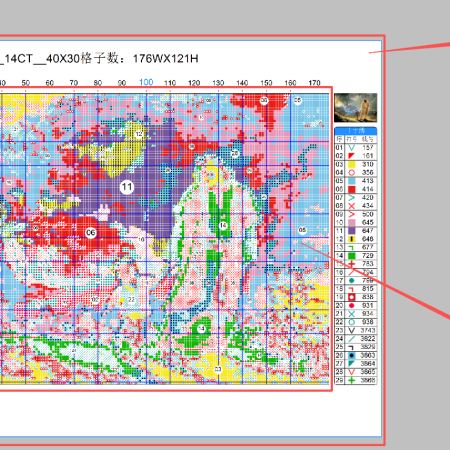Select the red dot symbol for thread 931
Viewport: 450px width, 450px height.
(x=351, y=306)
